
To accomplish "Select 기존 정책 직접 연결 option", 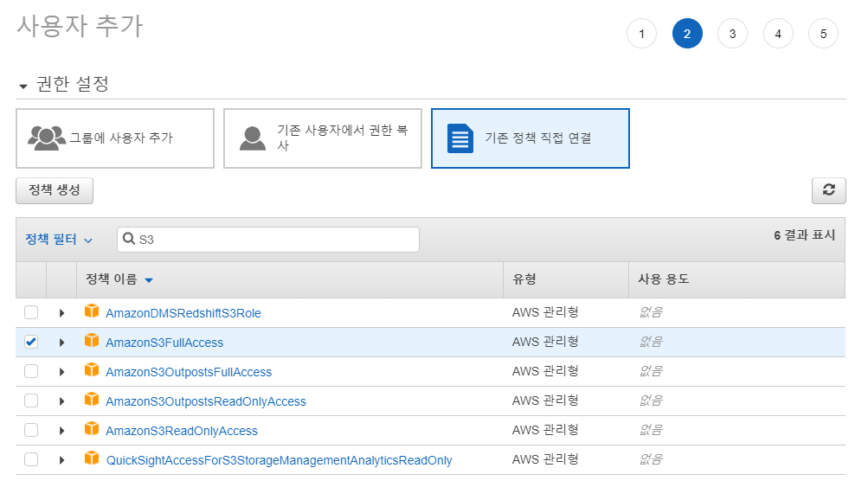I will tap(530, 138).
